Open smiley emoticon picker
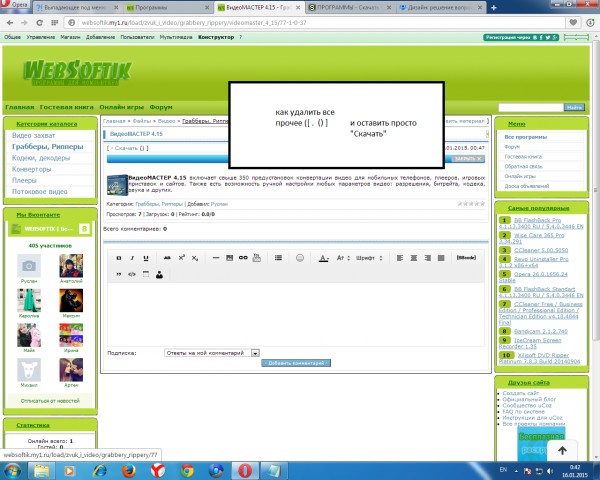600x480 pixels. [300, 258]
